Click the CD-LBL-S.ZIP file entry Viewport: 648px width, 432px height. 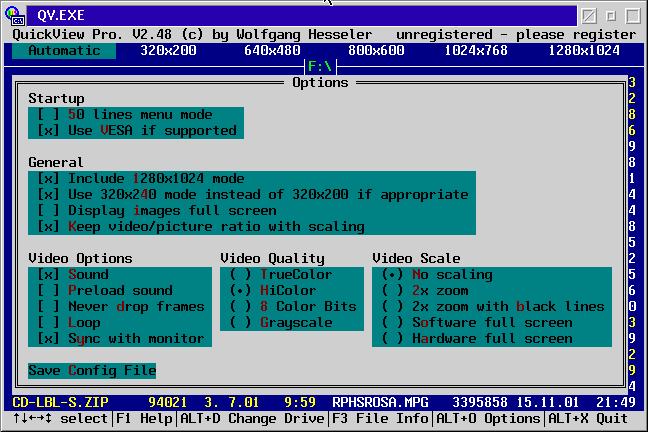tap(60, 402)
